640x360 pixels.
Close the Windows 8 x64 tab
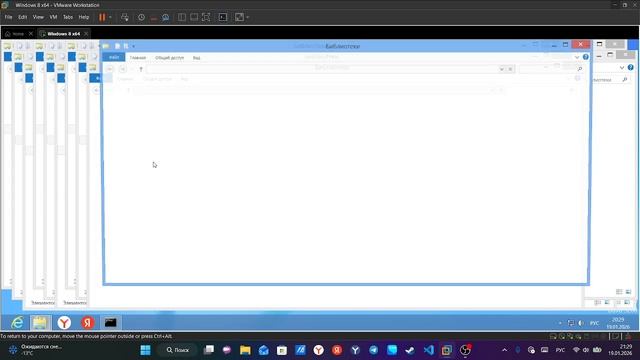pyautogui.click(x=86, y=34)
